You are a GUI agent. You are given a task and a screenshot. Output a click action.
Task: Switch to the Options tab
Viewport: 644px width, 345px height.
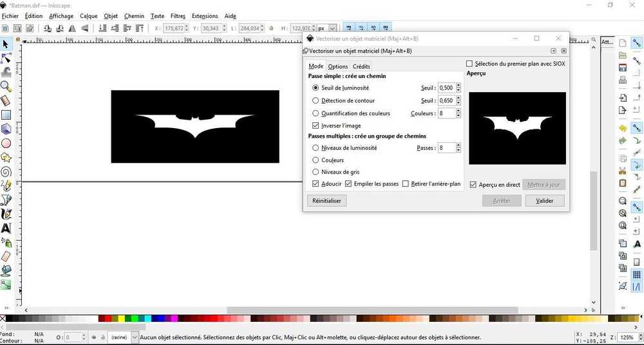click(338, 66)
